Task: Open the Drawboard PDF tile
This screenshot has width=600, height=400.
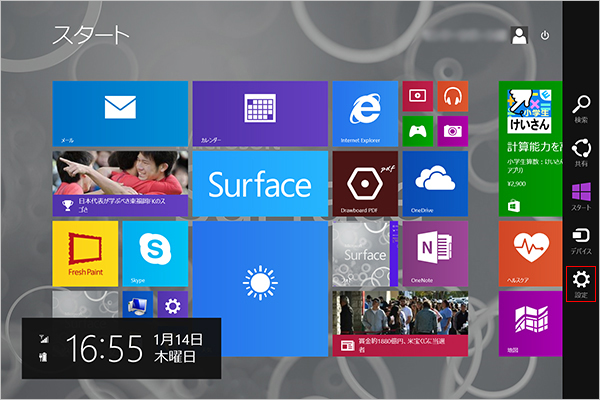Action: [365, 184]
